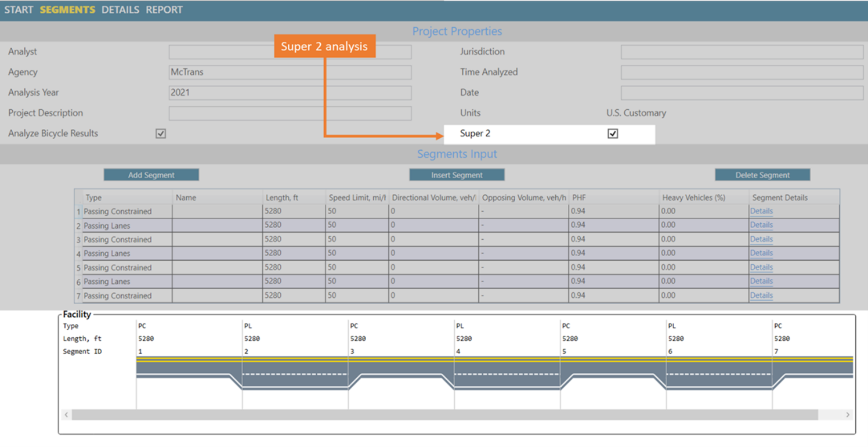Image resolution: width=868 pixels, height=447 pixels.
Task: Click the Project Description input field
Action: pyautogui.click(x=290, y=113)
